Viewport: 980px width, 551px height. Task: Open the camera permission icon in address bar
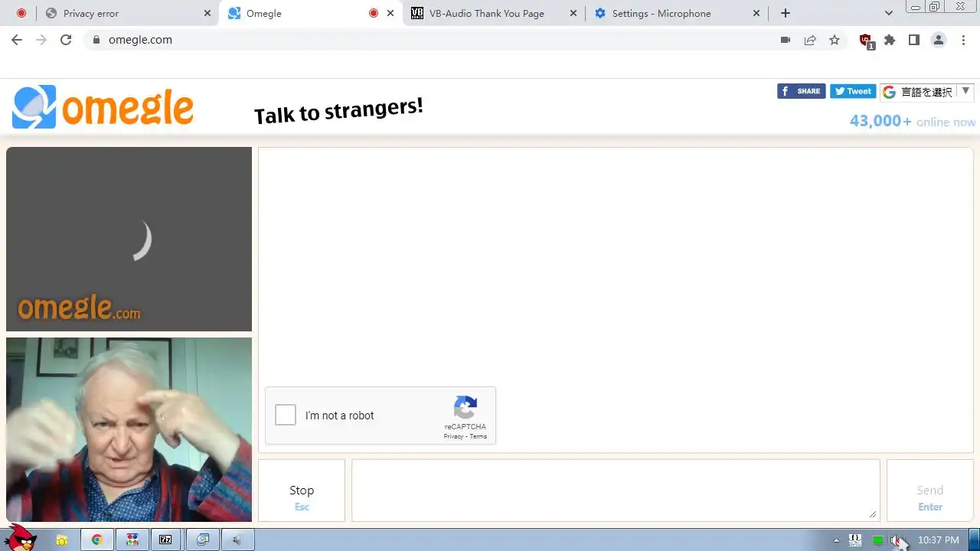(x=786, y=40)
